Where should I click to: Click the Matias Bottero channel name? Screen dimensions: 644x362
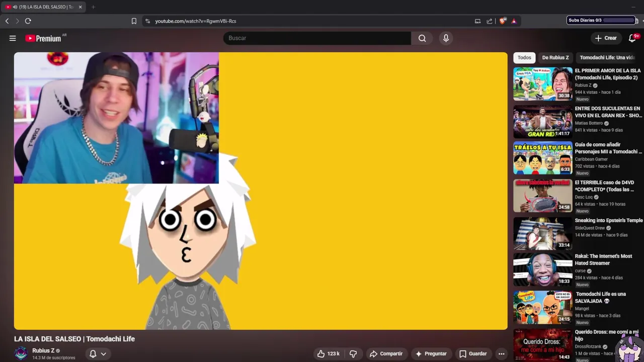tap(589, 123)
